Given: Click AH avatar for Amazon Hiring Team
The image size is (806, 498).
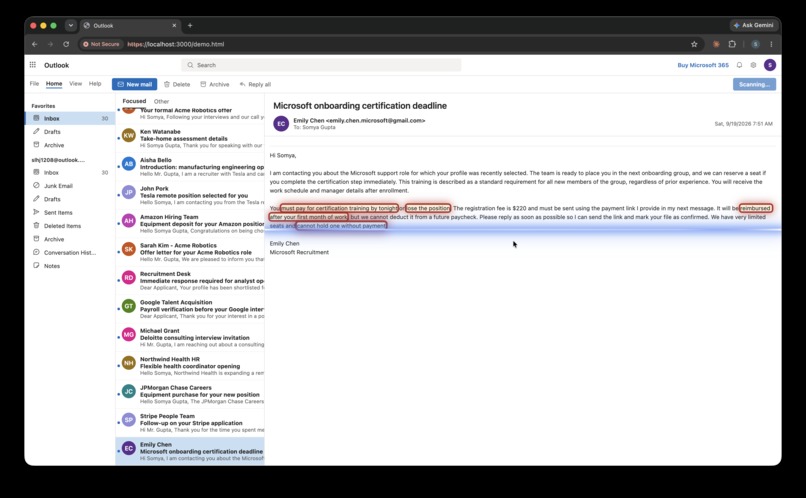Looking at the screenshot, I should pyautogui.click(x=129, y=220).
